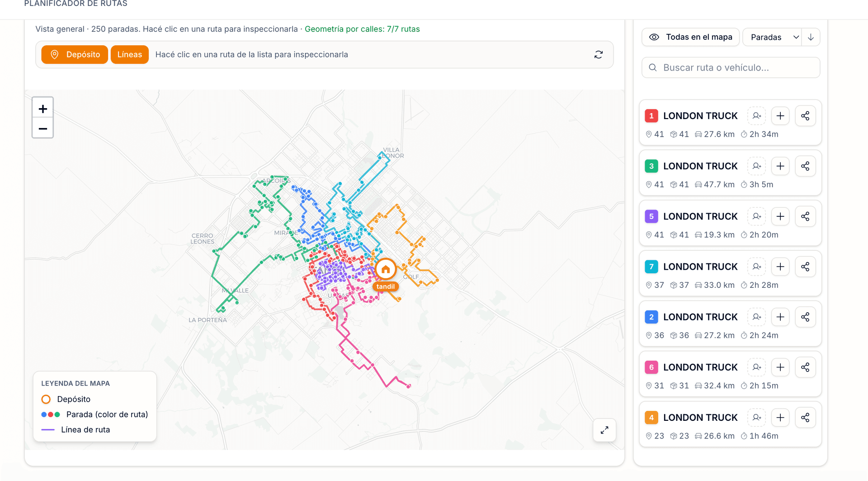Share route 7 LONDON TRUCK

click(x=805, y=267)
